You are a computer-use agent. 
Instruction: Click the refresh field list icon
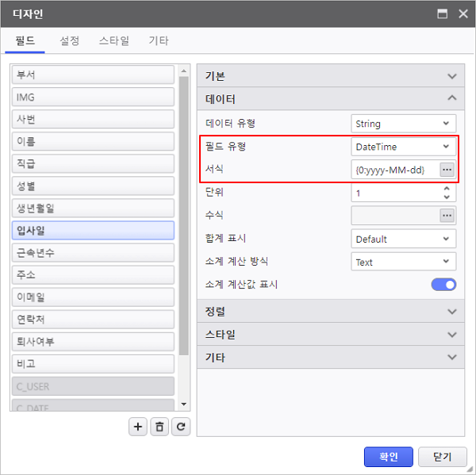(x=182, y=427)
